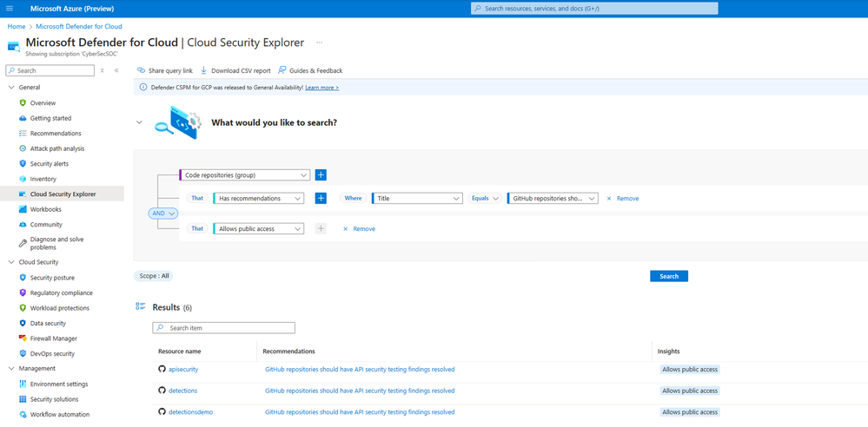The height and width of the screenshot is (427, 868).
Task: Click the Inventory cube icon
Action: 23,179
